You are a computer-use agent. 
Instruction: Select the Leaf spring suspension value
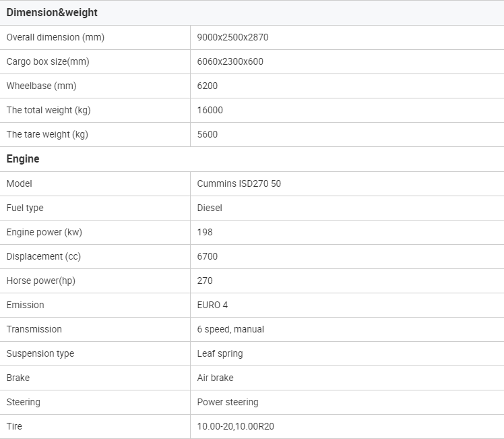[x=220, y=353]
